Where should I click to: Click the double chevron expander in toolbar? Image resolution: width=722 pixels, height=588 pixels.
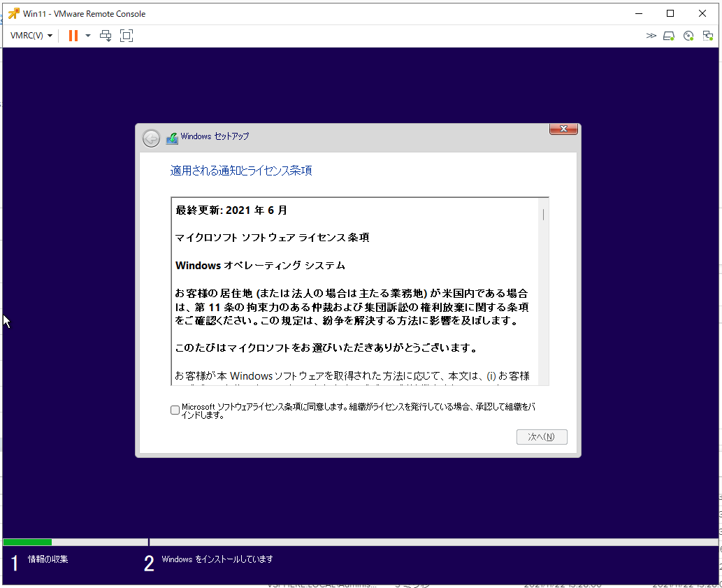(x=651, y=36)
